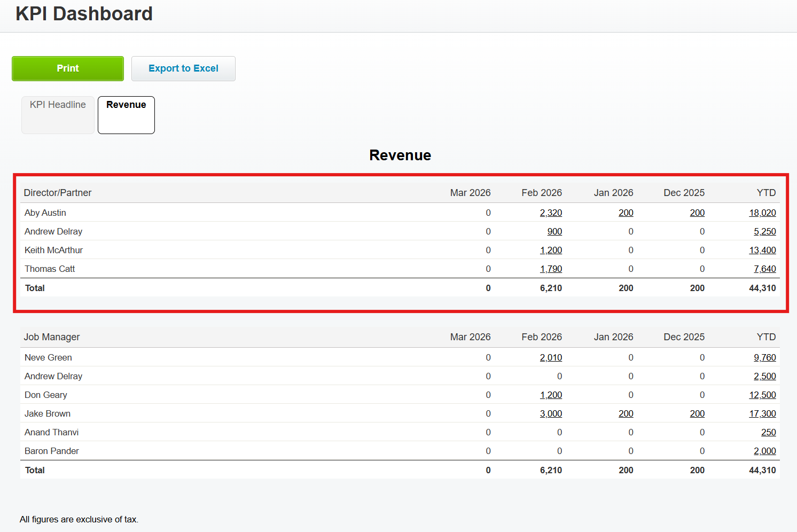Select the Thomas Catt row name

tap(50, 269)
